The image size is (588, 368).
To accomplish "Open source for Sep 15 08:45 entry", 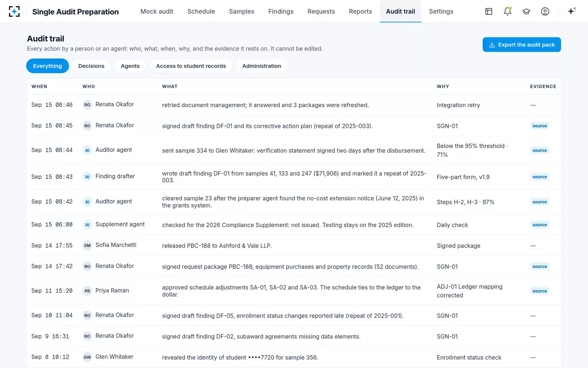I will pos(539,126).
